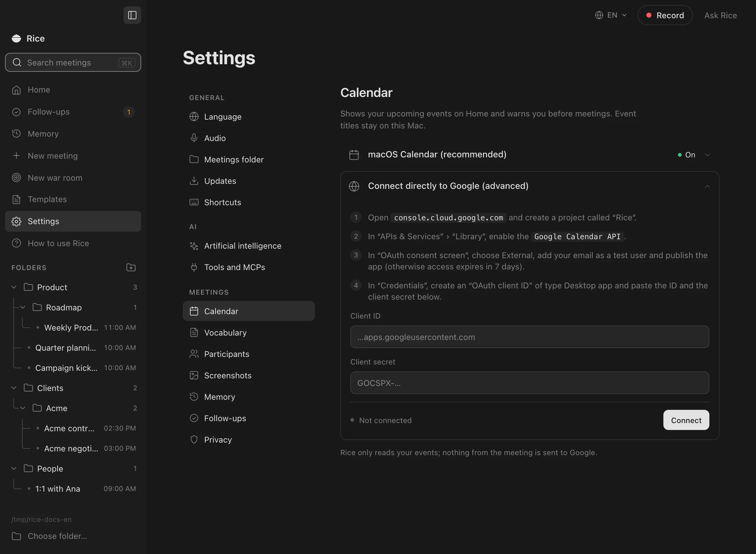The image size is (756, 554).
Task: Collapse the Roadmap subfolder chevron
Action: [23, 307]
